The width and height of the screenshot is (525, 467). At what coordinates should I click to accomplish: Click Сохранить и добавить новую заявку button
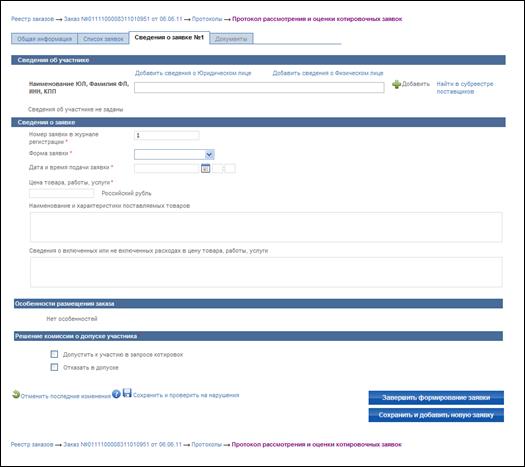click(436, 415)
